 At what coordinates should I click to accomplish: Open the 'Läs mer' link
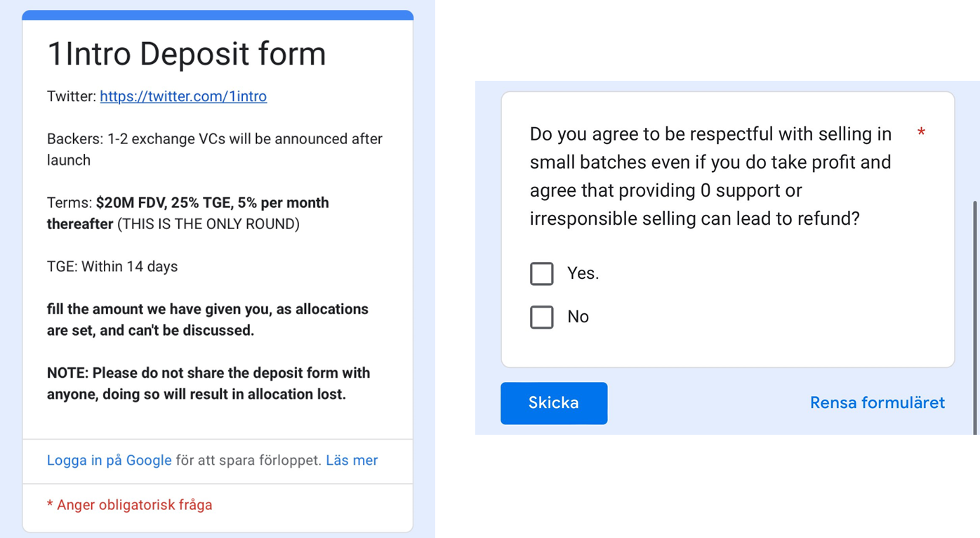pyautogui.click(x=352, y=460)
